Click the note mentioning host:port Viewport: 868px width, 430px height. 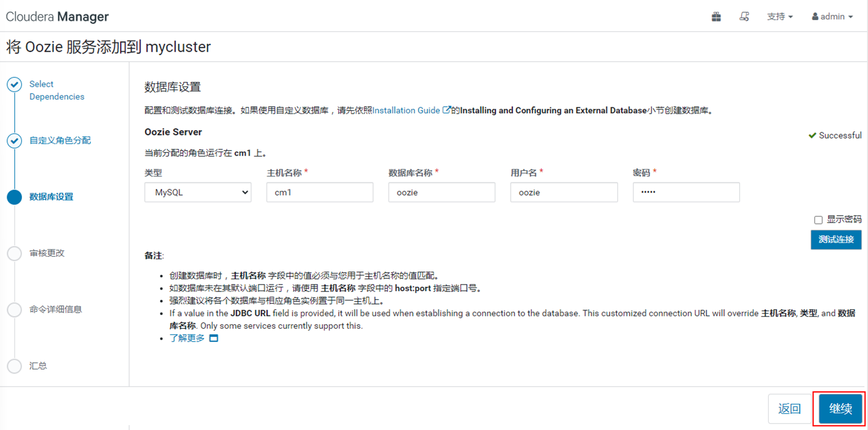tap(326, 289)
